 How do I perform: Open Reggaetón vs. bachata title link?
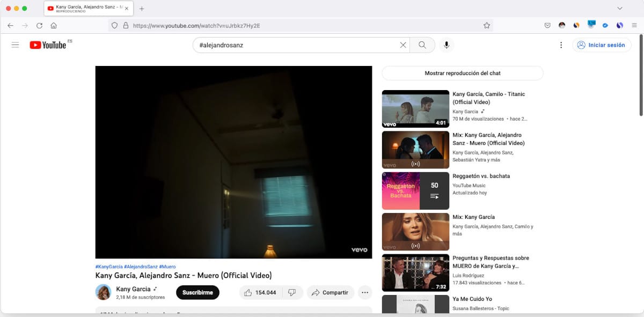click(481, 176)
